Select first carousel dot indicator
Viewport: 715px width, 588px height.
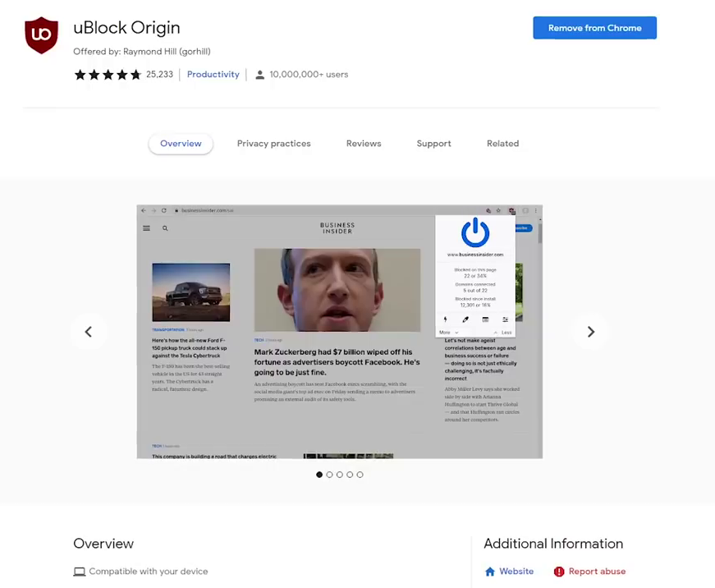pos(319,475)
